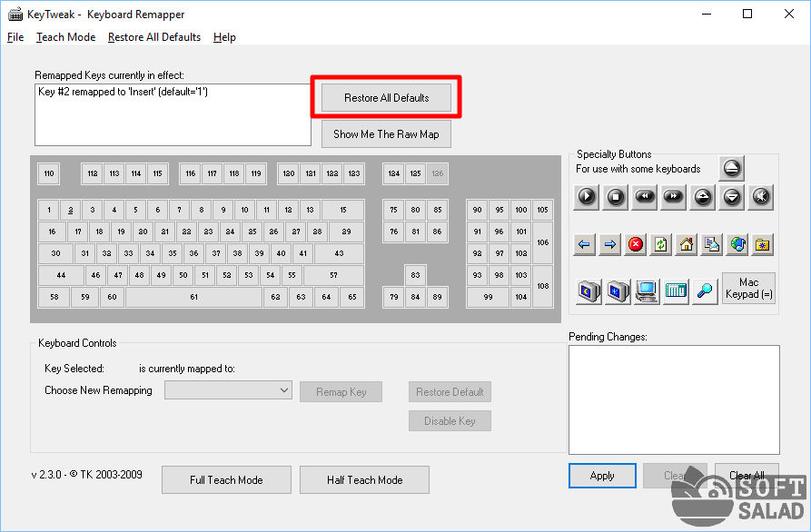Select the browser Home house icon
Screen dimensions: 811x532
coord(687,244)
